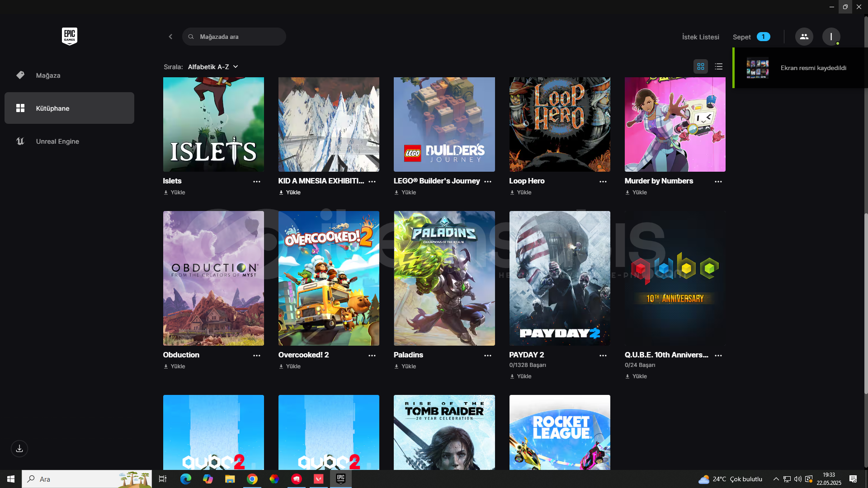Viewport: 868px width, 488px height.
Task: Open the Loop Hero cover art
Action: pos(560,124)
